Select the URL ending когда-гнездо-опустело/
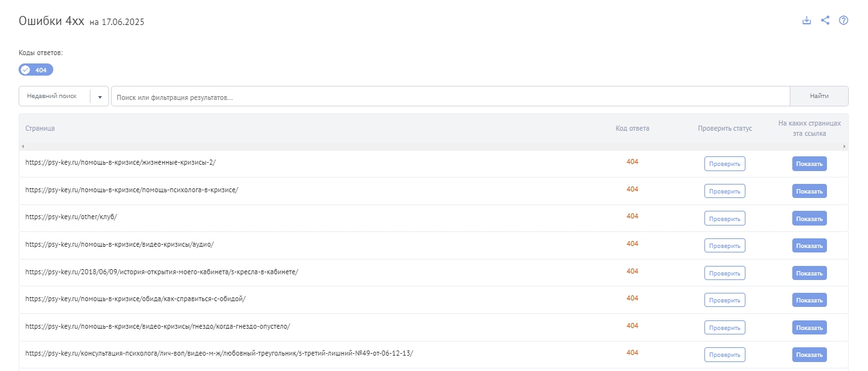 [158, 326]
